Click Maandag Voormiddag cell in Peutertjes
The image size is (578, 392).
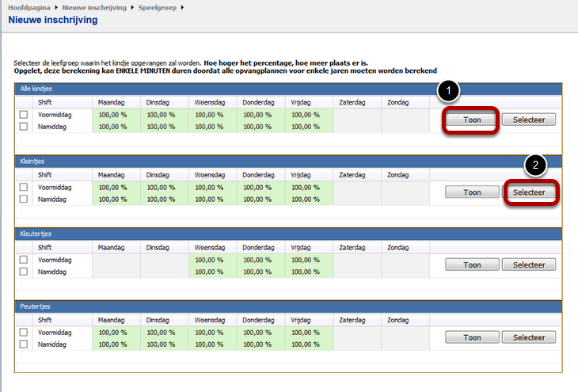point(116,333)
